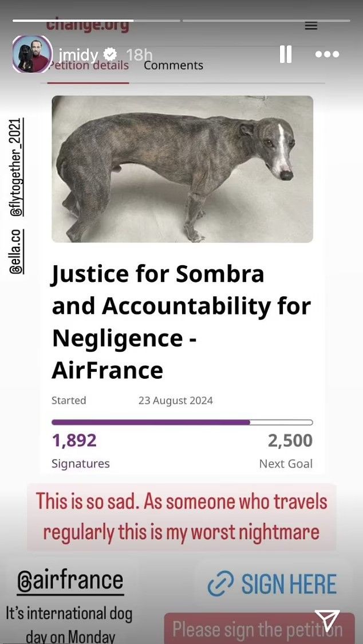Image resolution: width=363 pixels, height=644 pixels.
Task: Pause the Instagram story playback
Action: [x=285, y=54]
